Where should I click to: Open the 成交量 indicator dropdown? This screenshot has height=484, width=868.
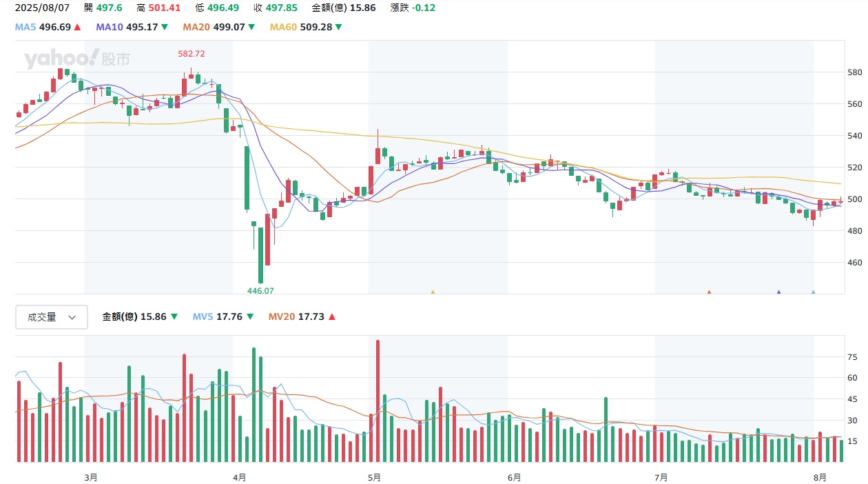tap(52, 317)
